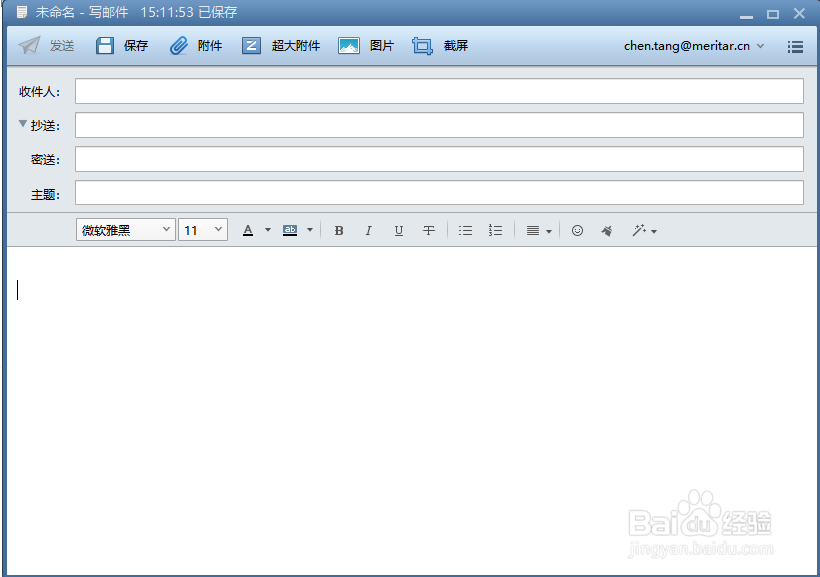Open sender account chen.tang@meritar.cn dropdown
The width and height of the screenshot is (820, 577).
click(694, 46)
